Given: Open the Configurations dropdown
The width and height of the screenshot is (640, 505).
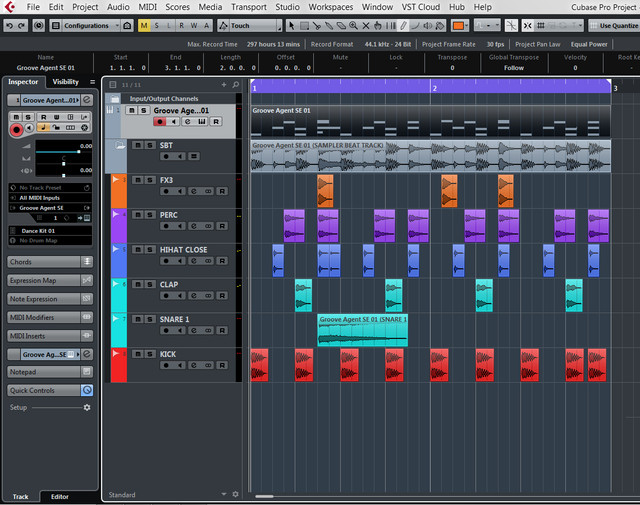Looking at the screenshot, I should pos(91,26).
